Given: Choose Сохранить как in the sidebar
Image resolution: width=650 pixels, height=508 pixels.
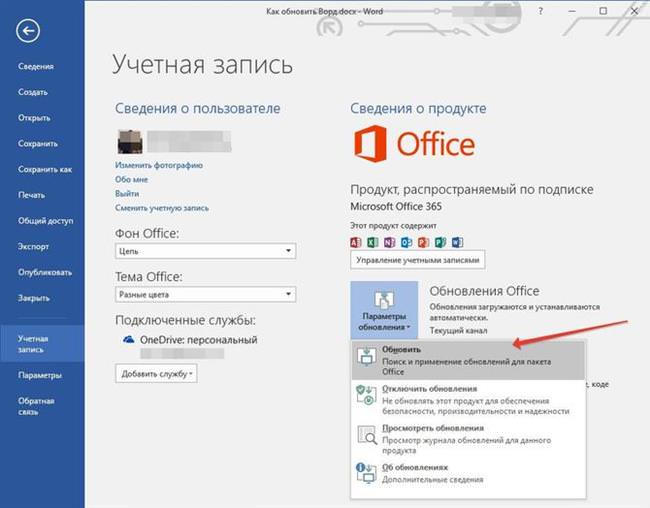Looking at the screenshot, I should 45,169.
